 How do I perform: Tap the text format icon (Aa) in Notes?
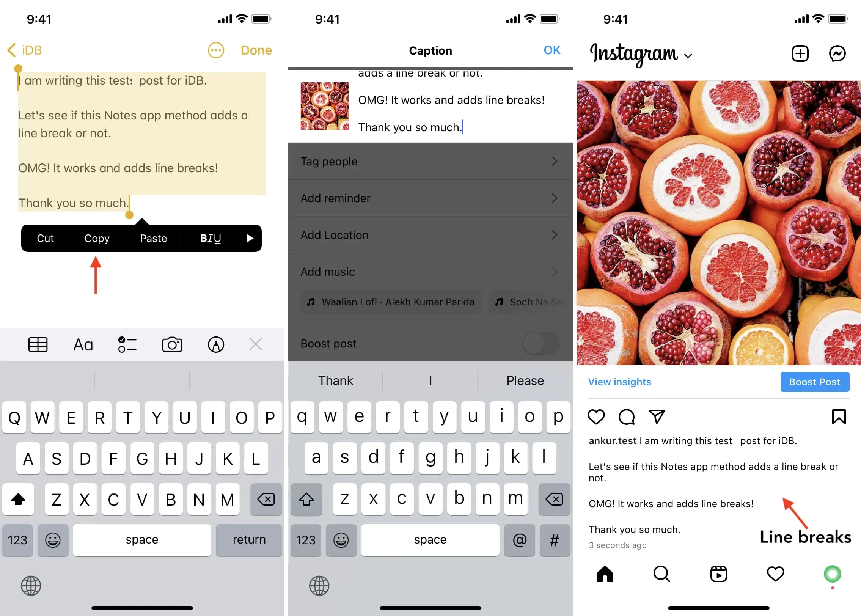coord(83,344)
